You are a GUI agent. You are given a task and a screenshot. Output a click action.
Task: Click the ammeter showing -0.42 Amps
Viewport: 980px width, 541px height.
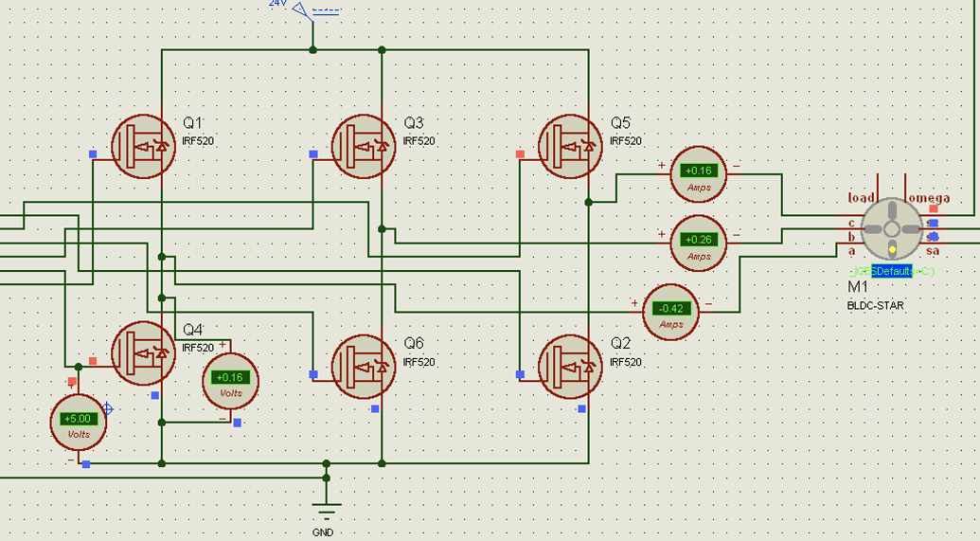click(x=671, y=312)
